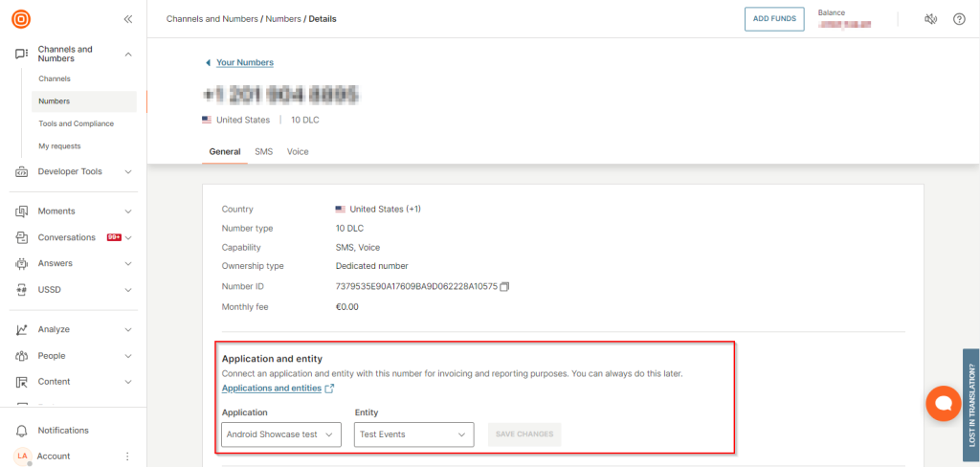Open the Account three-dot options menu
Screen dimensions: 980x467
pos(127,456)
